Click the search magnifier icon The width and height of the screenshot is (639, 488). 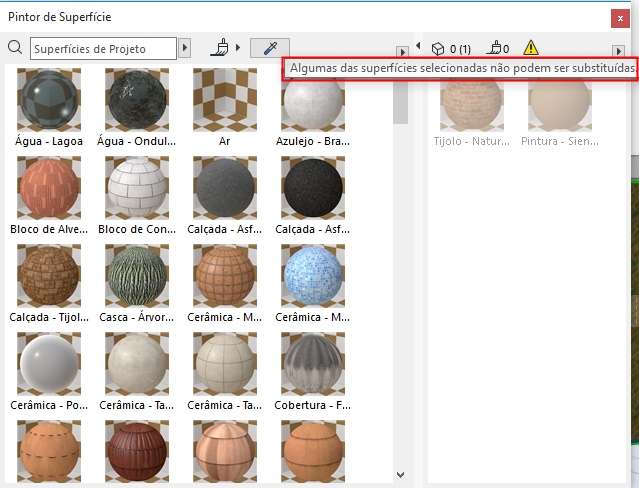pyautogui.click(x=15, y=48)
